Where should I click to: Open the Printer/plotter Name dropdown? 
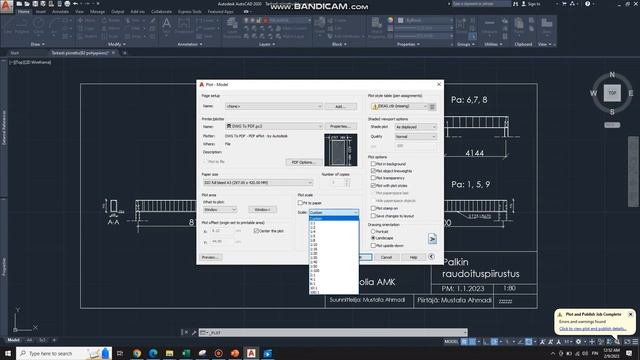tap(273, 127)
